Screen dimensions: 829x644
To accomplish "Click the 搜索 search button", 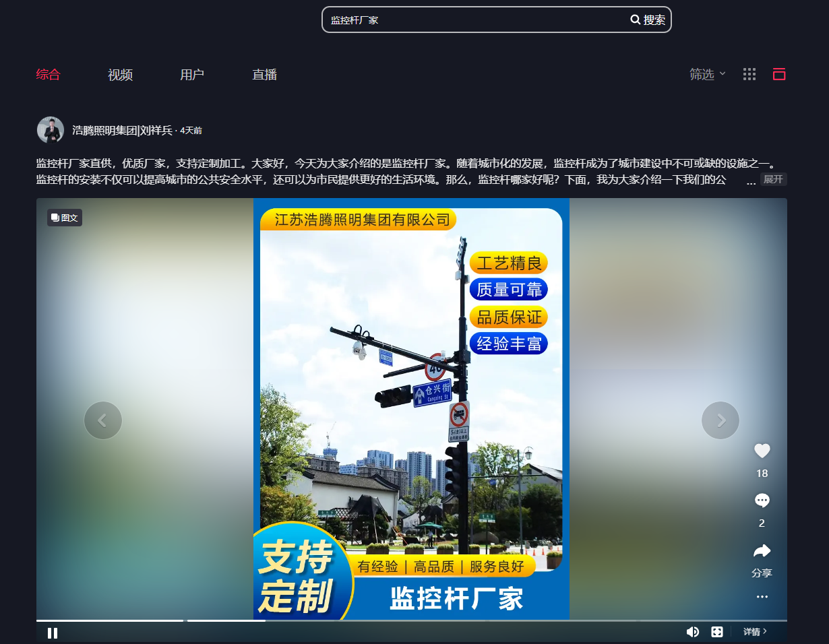I will point(648,20).
